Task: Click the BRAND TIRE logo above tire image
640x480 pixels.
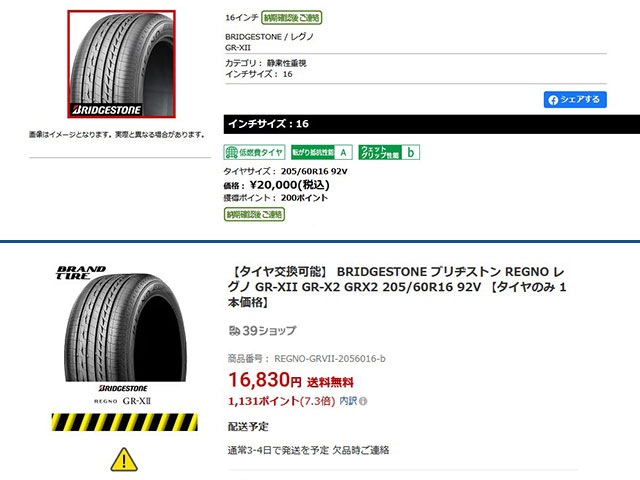Action: click(80, 272)
